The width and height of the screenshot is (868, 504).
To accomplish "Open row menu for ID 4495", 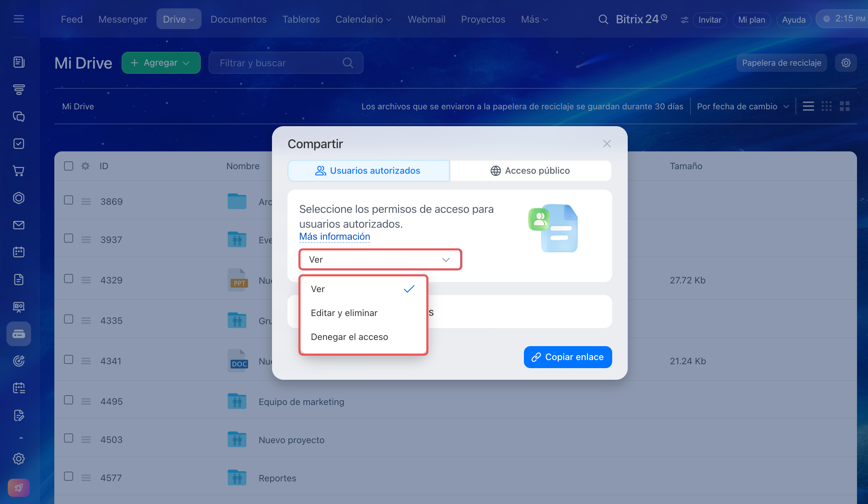I will click(86, 402).
